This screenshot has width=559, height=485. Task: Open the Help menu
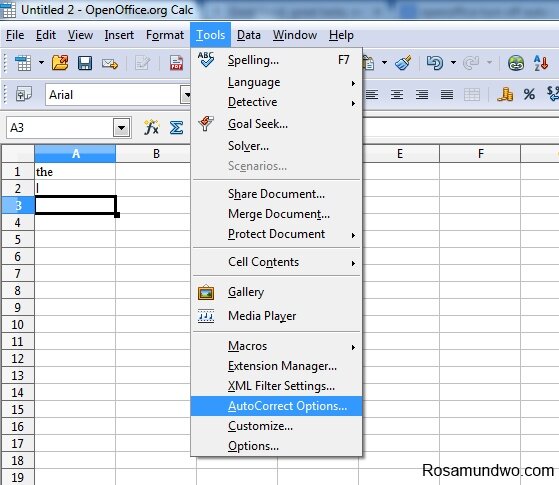tap(341, 35)
